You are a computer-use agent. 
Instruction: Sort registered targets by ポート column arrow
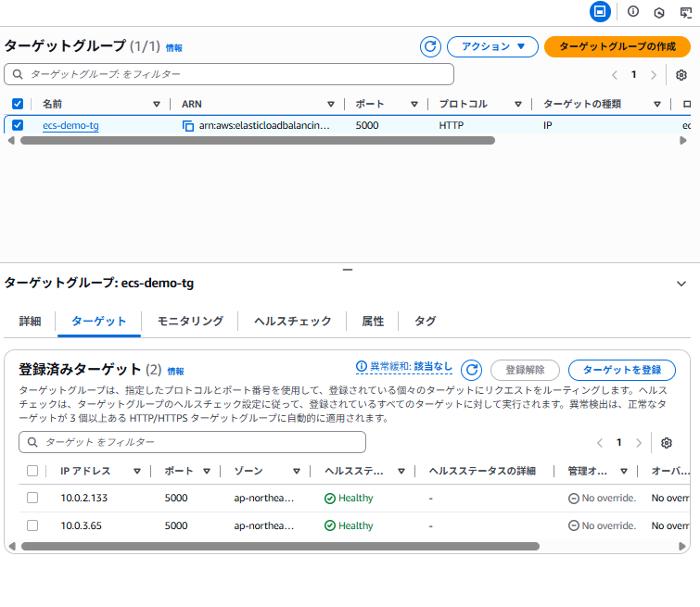(206, 471)
